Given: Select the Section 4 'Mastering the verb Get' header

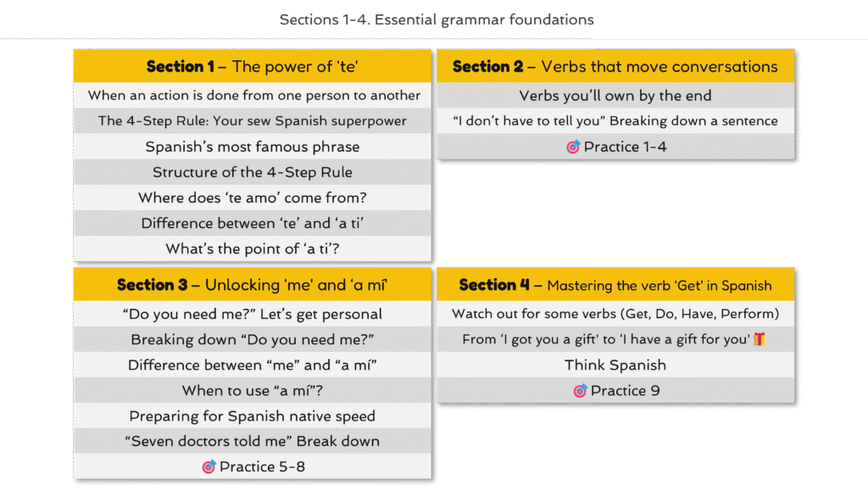Looking at the screenshot, I should pyautogui.click(x=615, y=285).
